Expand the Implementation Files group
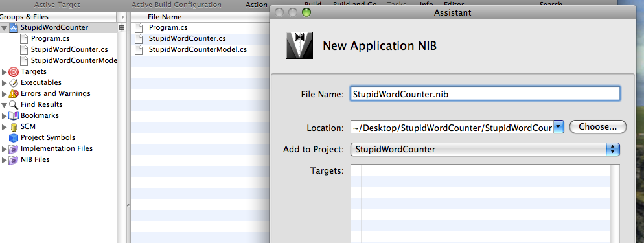This screenshot has height=243, width=644. (5, 148)
